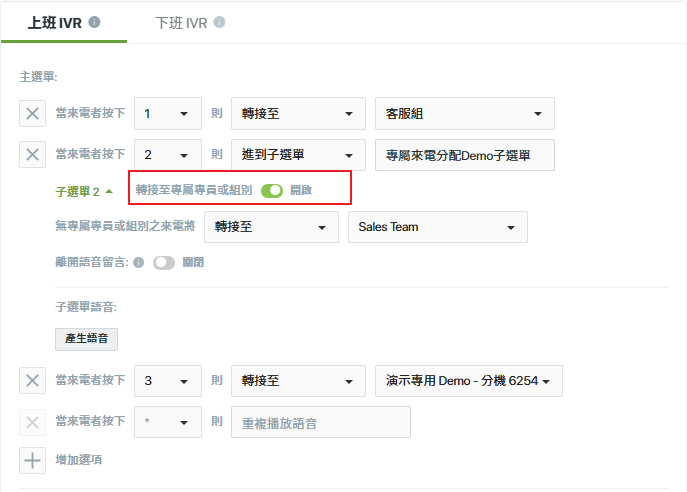Collapse the 子選單 2 section

[84, 191]
